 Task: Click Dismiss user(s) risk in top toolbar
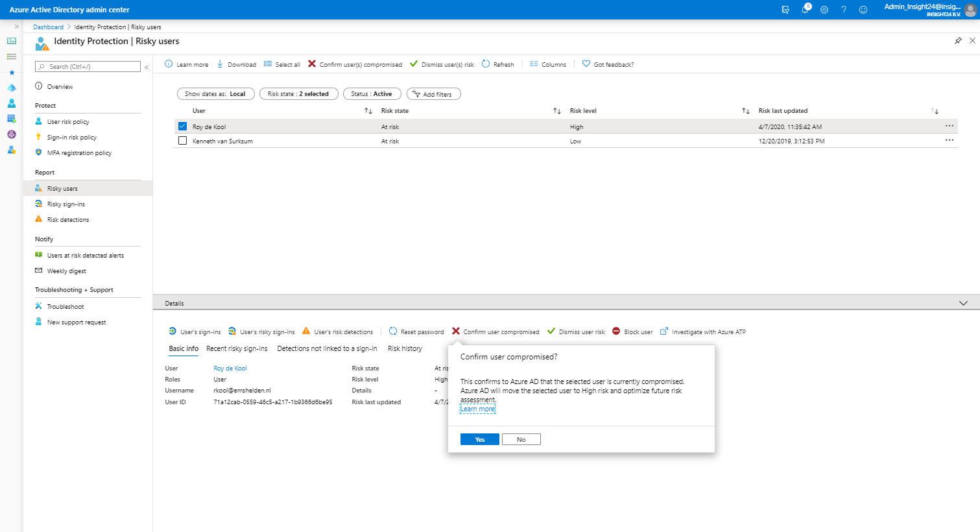(442, 64)
